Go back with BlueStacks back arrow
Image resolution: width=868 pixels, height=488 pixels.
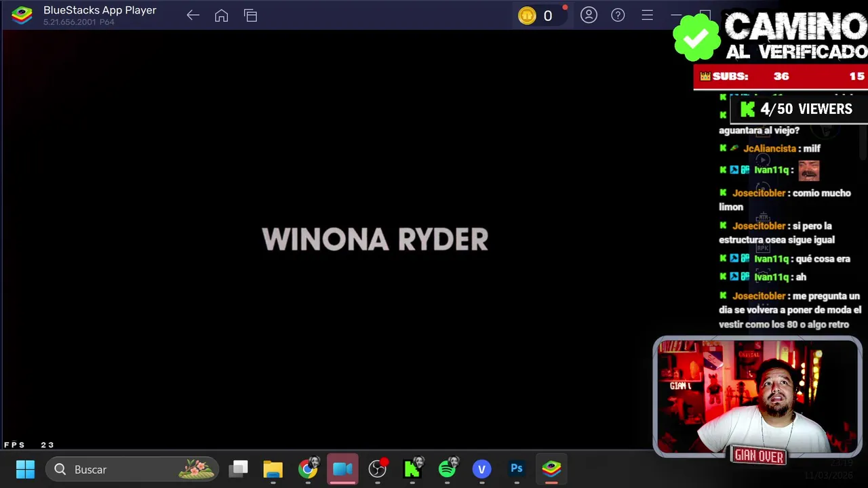[x=193, y=16]
